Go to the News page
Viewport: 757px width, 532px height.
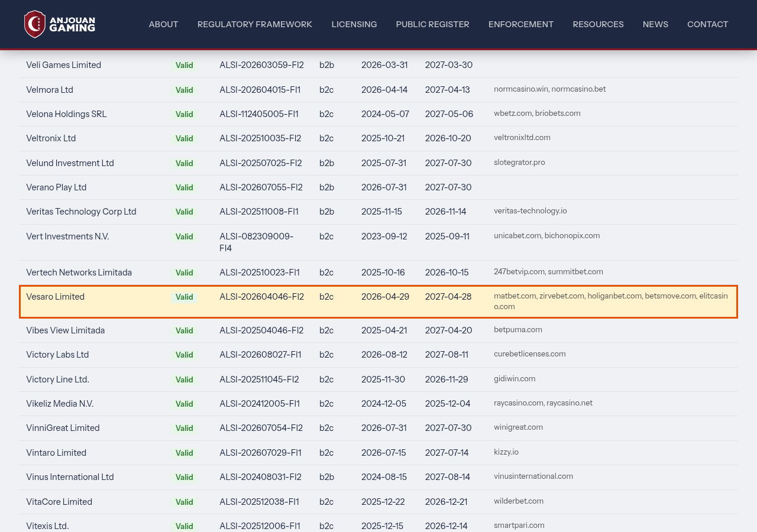tap(655, 24)
